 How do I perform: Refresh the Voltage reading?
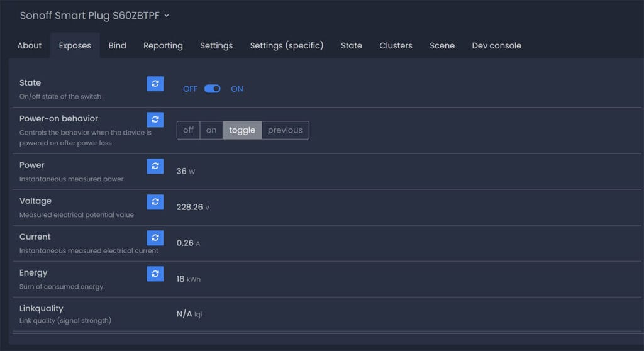pyautogui.click(x=155, y=202)
